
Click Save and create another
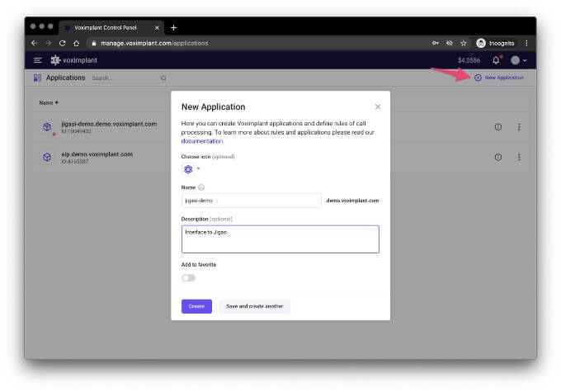pos(254,306)
